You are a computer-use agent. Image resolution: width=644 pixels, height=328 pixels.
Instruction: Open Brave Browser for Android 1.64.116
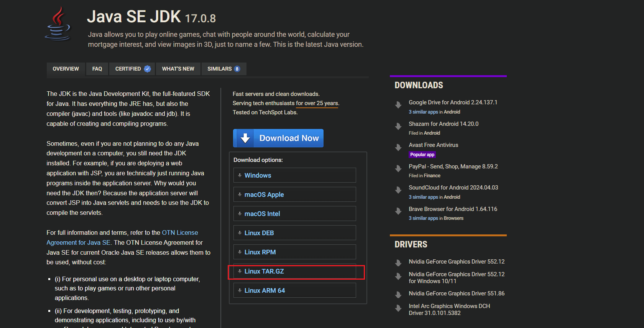click(453, 209)
